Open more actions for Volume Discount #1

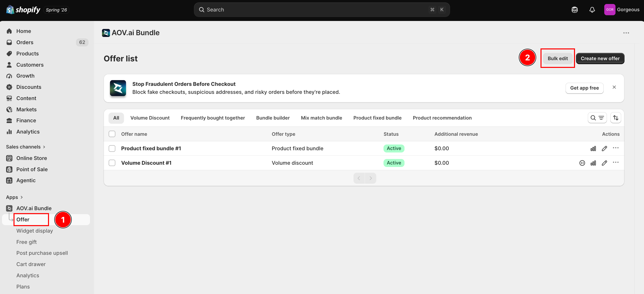point(616,163)
